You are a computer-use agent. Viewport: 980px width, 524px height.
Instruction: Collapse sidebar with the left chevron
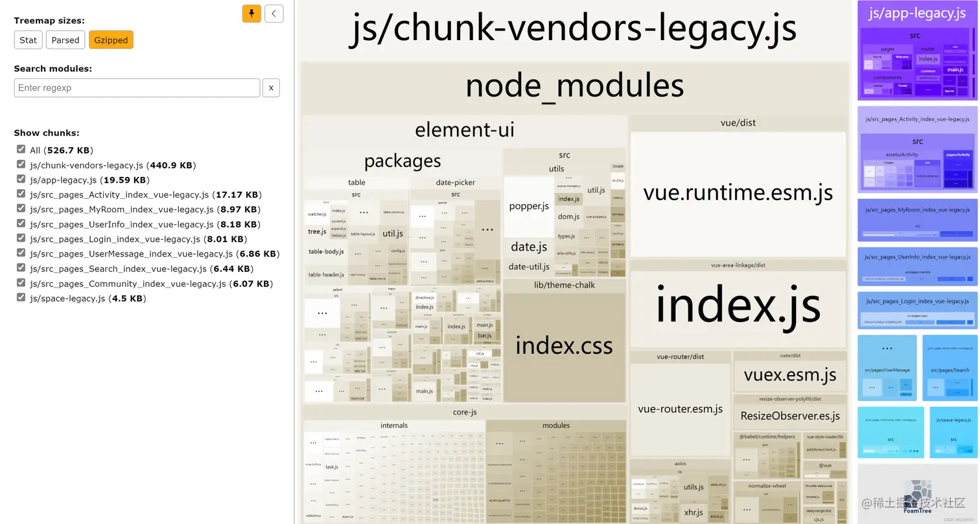coord(274,13)
